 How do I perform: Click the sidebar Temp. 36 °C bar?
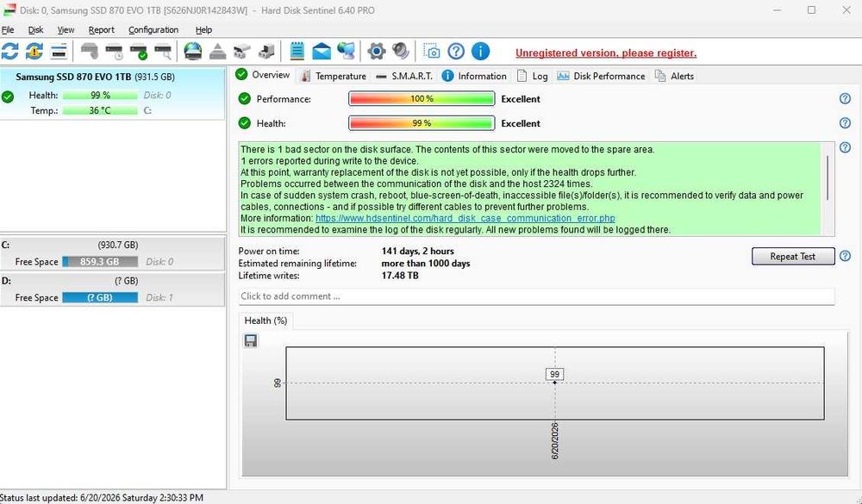click(100, 110)
